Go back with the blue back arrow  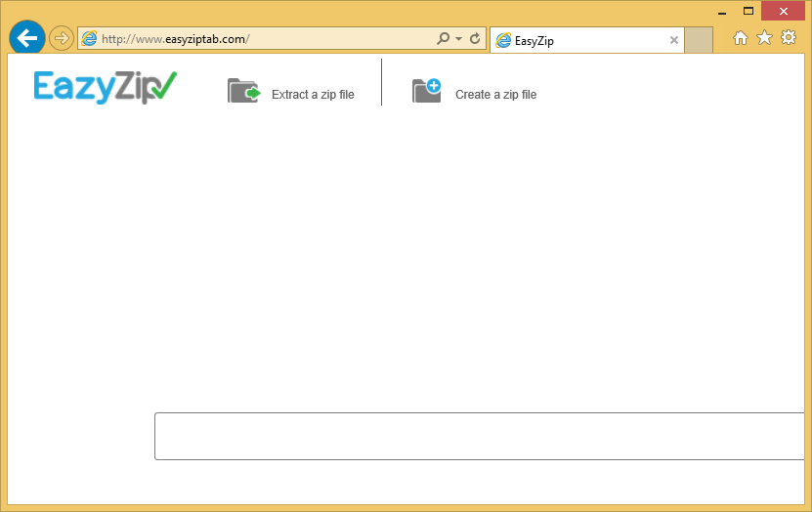click(27, 38)
